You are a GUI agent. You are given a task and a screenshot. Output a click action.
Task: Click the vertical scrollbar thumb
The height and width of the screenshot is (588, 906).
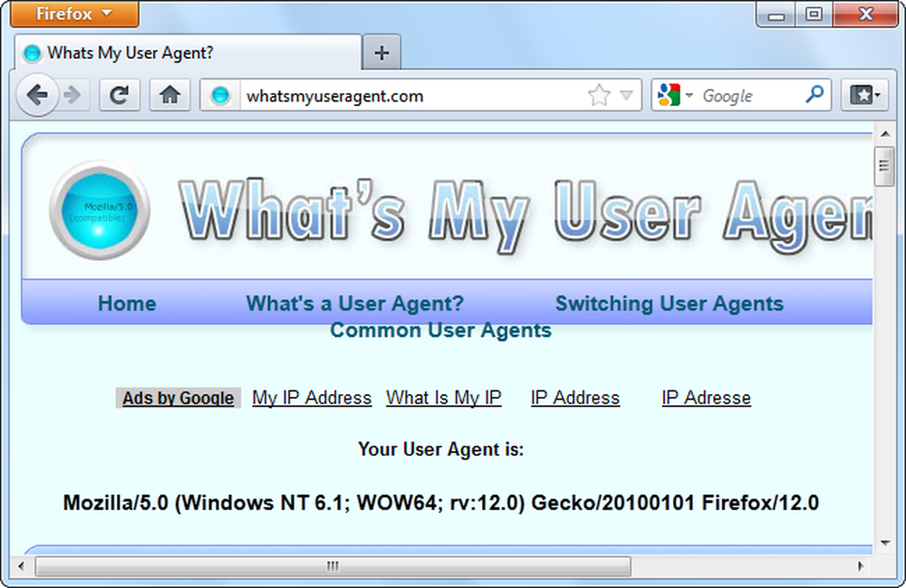(884, 167)
